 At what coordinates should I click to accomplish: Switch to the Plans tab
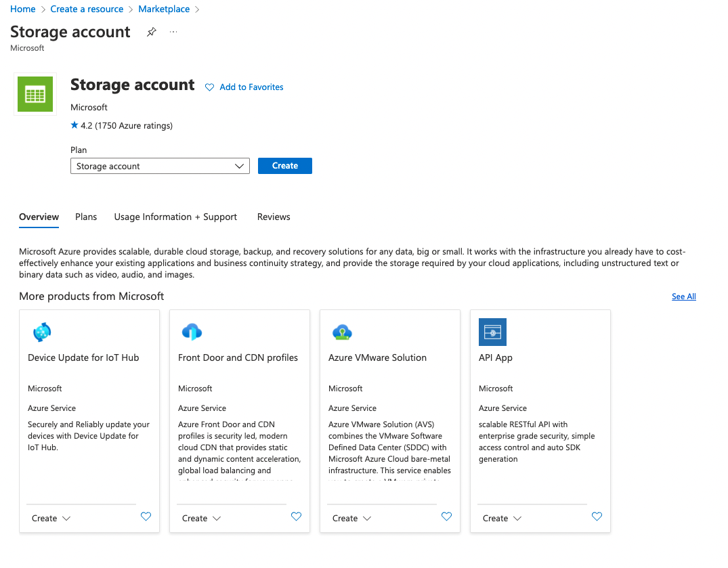(x=86, y=217)
